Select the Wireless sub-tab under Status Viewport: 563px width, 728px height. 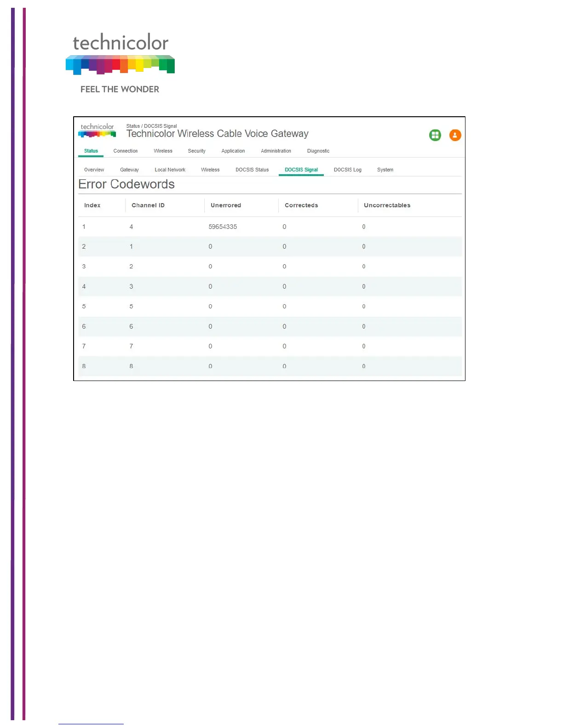210,170
